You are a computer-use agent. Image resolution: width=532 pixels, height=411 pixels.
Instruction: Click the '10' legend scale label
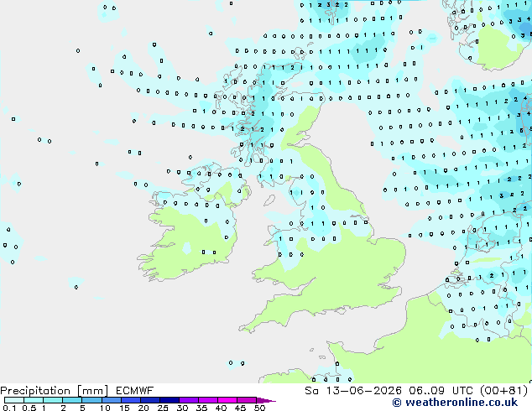[x=105, y=408]
